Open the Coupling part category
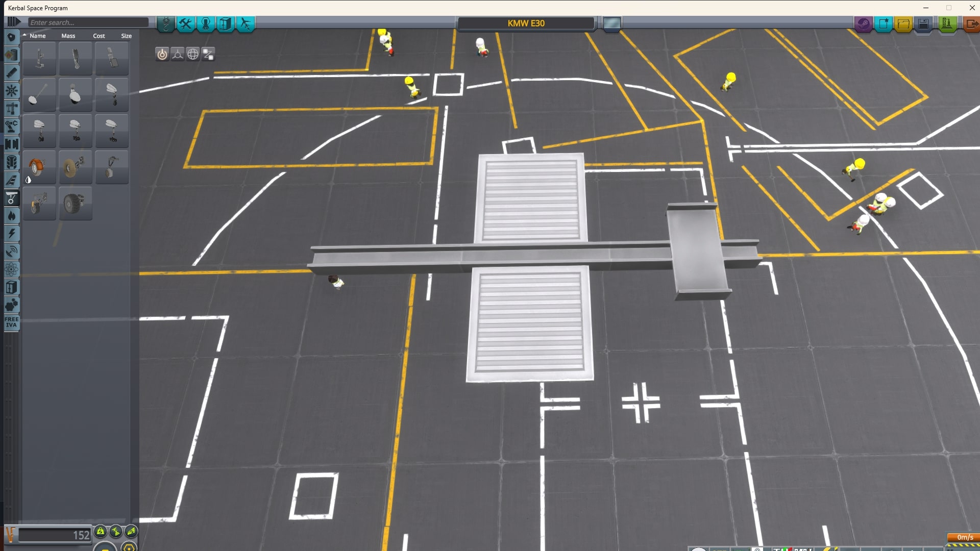 11,144
